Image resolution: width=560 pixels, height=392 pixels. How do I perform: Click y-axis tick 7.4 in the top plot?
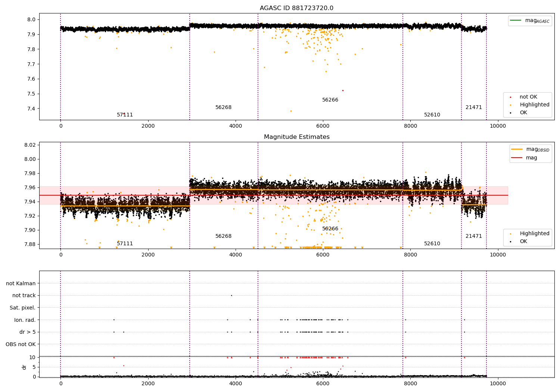(32, 109)
